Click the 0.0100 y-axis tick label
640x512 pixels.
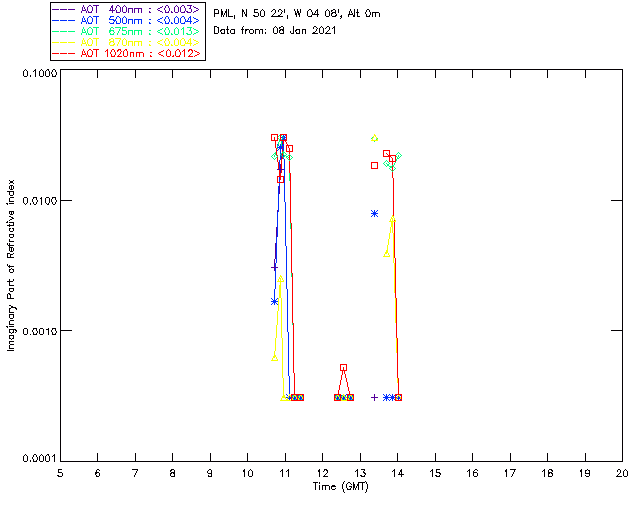pyautogui.click(x=39, y=201)
